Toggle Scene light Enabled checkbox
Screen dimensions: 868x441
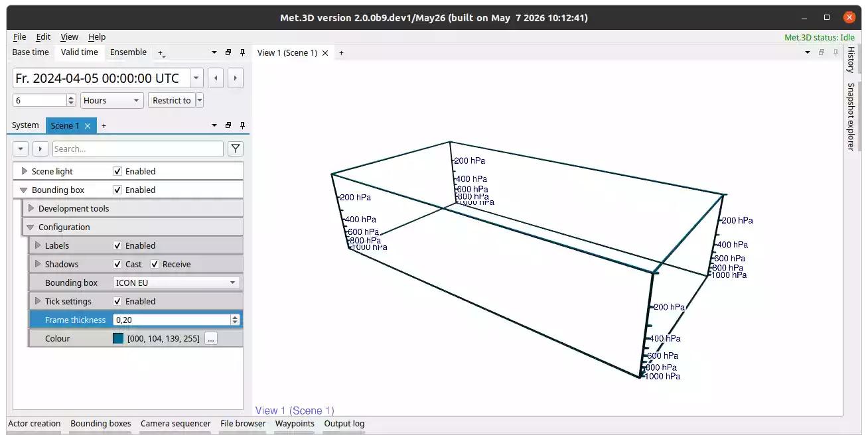pos(117,171)
